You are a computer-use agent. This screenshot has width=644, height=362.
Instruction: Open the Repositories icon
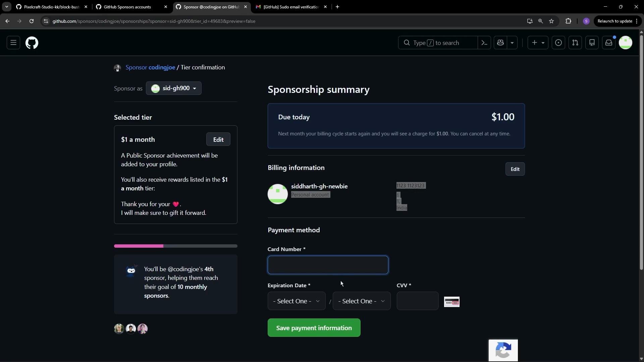pyautogui.click(x=592, y=43)
